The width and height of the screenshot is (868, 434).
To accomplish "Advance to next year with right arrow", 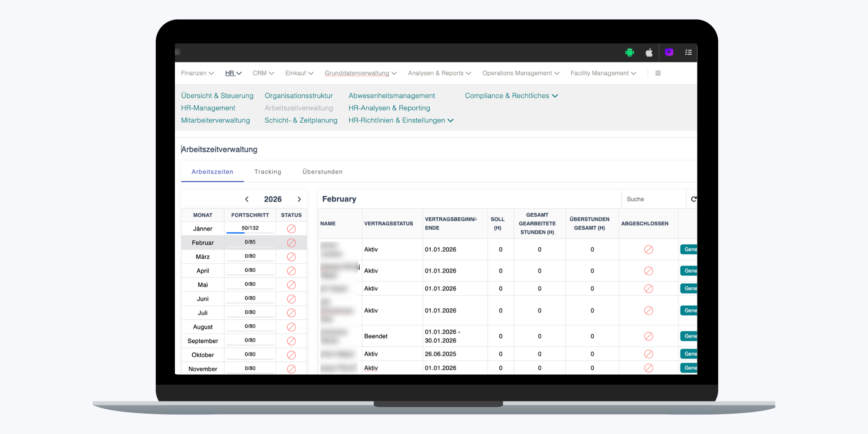I will coord(299,199).
